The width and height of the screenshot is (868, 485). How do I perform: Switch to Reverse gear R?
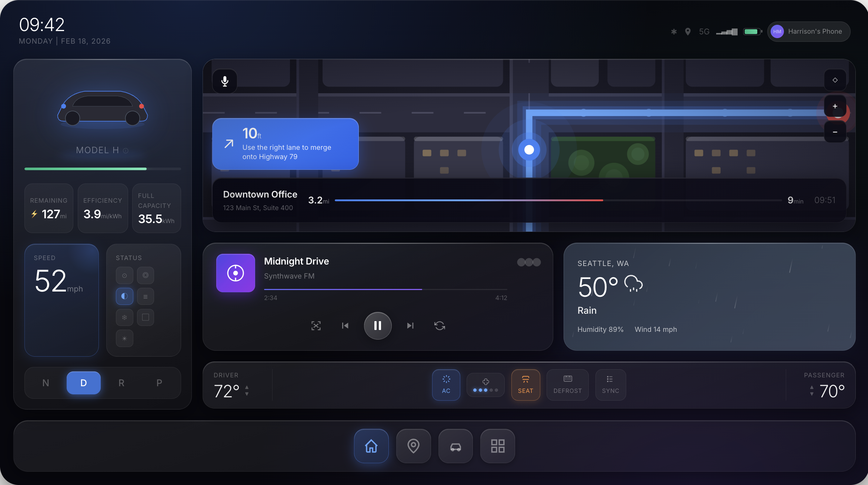(121, 383)
